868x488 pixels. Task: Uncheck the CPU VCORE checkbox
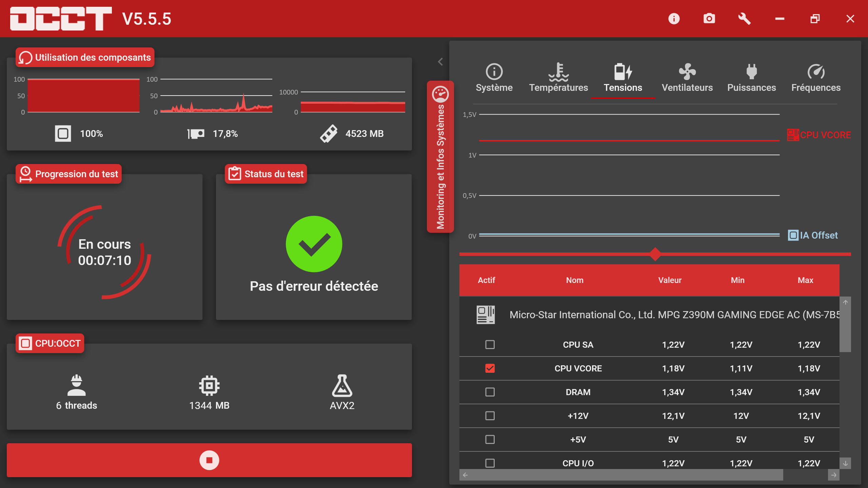click(x=490, y=368)
